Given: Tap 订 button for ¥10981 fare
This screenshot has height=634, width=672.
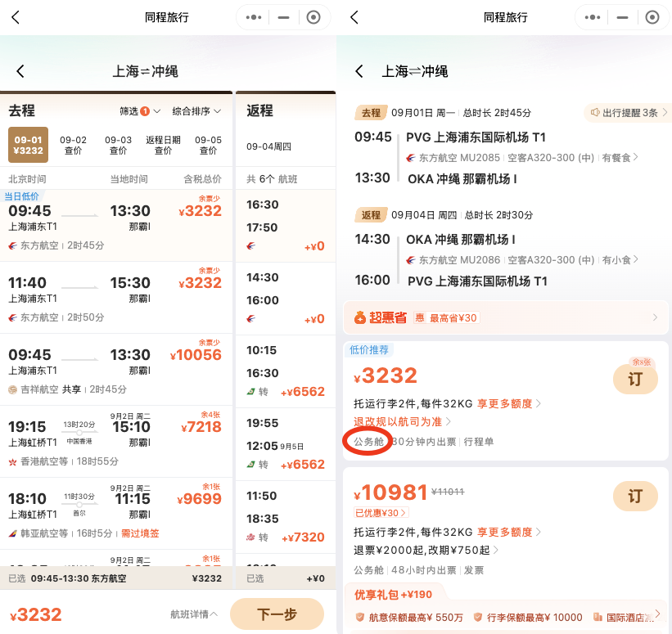Looking at the screenshot, I should click(x=635, y=496).
